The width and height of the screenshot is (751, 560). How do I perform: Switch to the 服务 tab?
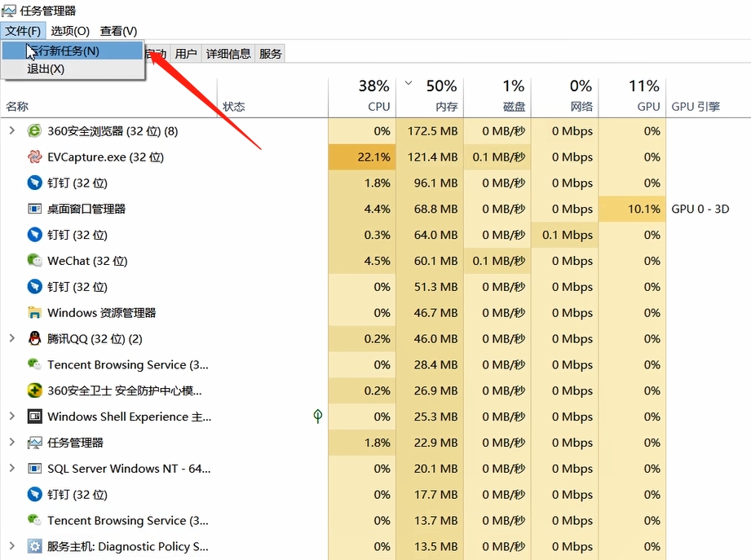pyautogui.click(x=271, y=54)
